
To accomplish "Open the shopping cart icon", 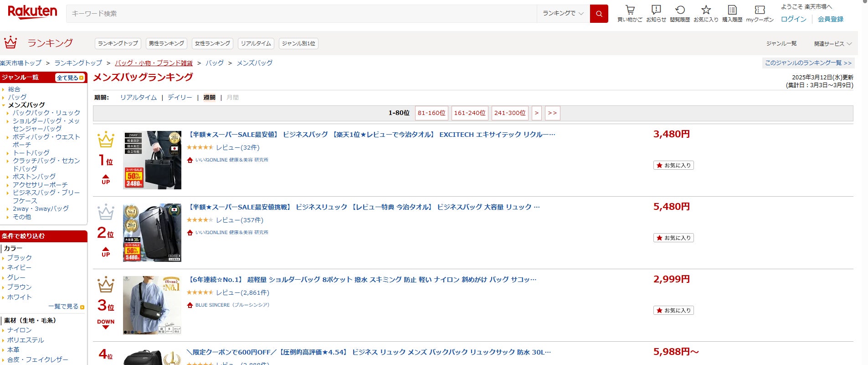I will click(630, 10).
